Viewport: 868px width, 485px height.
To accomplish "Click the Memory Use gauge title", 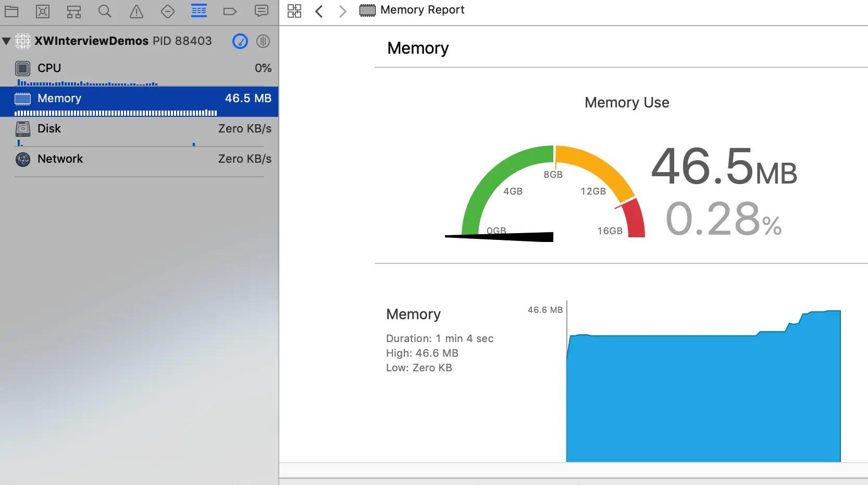I will (x=627, y=103).
